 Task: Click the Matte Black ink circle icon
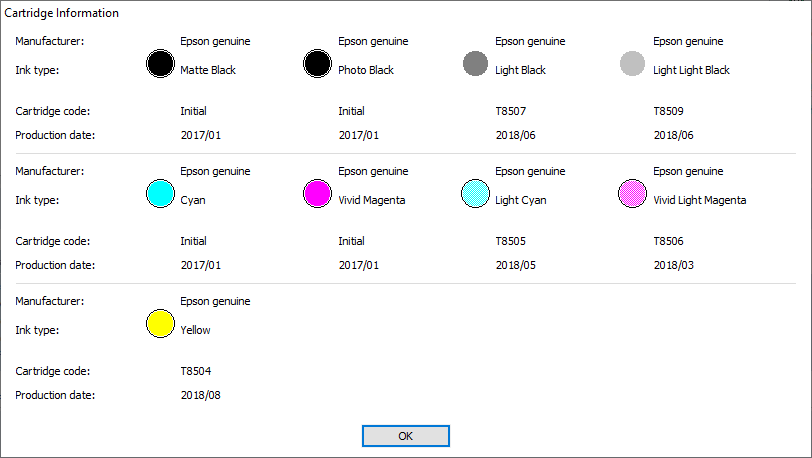coord(160,64)
